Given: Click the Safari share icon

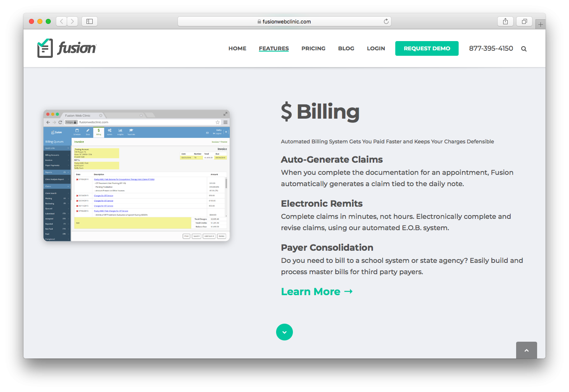Looking at the screenshot, I should coord(505,21).
